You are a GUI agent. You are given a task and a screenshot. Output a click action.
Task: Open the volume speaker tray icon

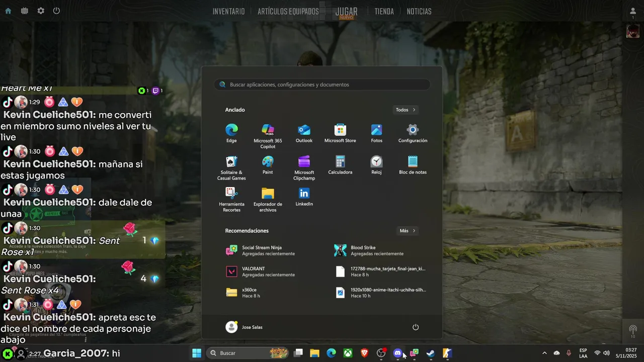(x=606, y=353)
